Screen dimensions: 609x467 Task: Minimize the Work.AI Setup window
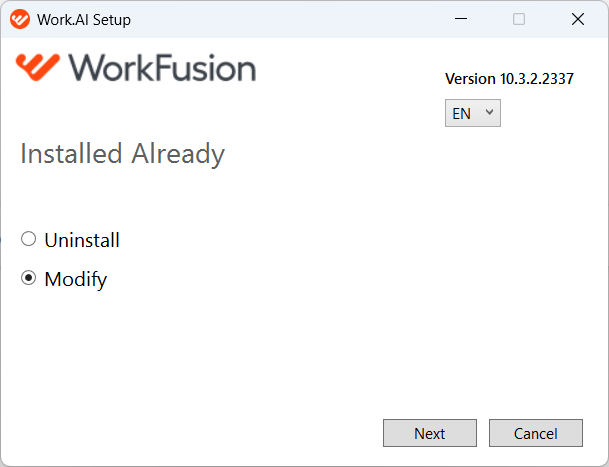coord(461,19)
